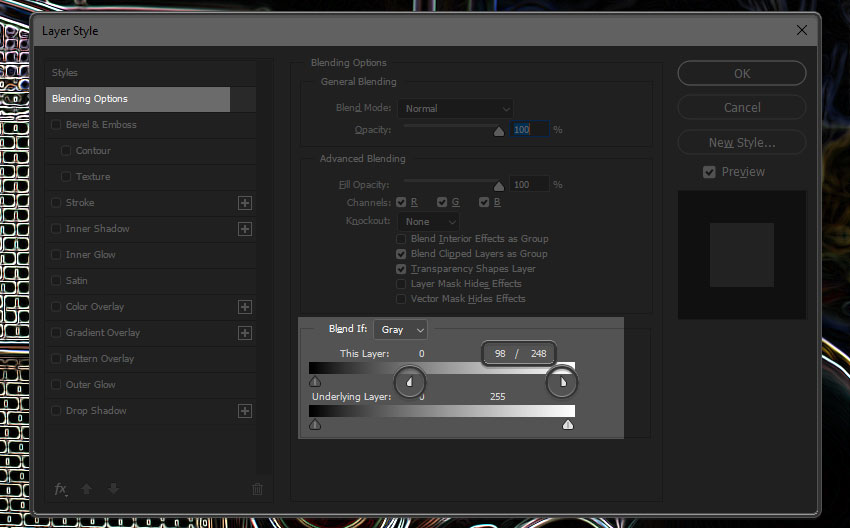
Task: Click This Layer black point slider
Action: click(x=315, y=382)
